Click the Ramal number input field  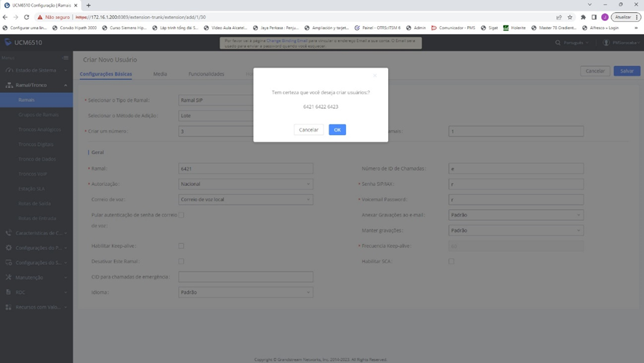tap(245, 168)
